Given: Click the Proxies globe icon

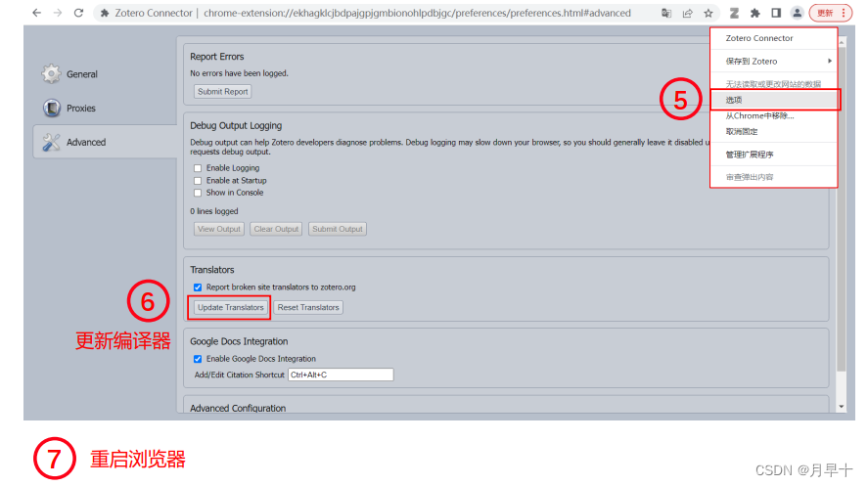Looking at the screenshot, I should [x=52, y=108].
